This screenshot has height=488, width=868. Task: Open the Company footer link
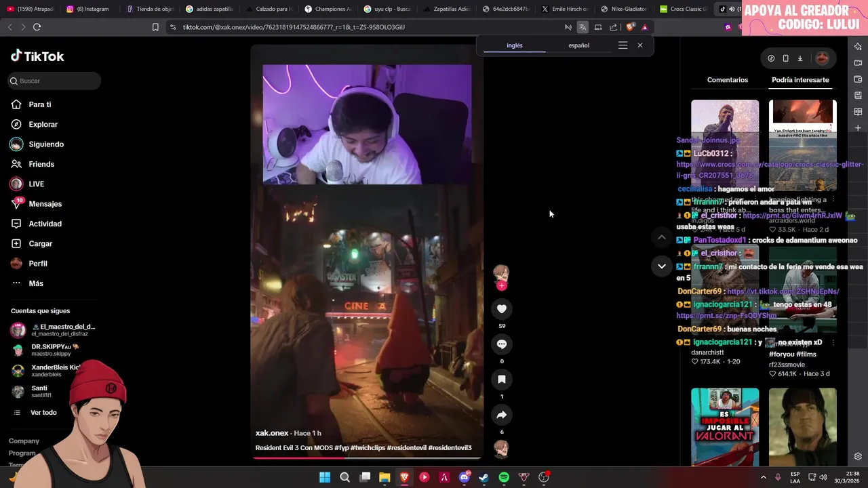pos(24,441)
